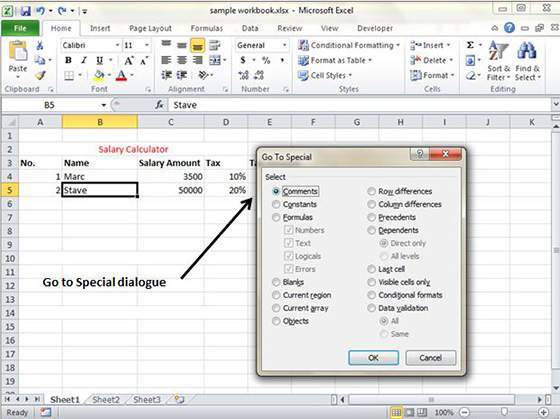Click the Increase Decimal icon
560x419 pixels.
244,75
